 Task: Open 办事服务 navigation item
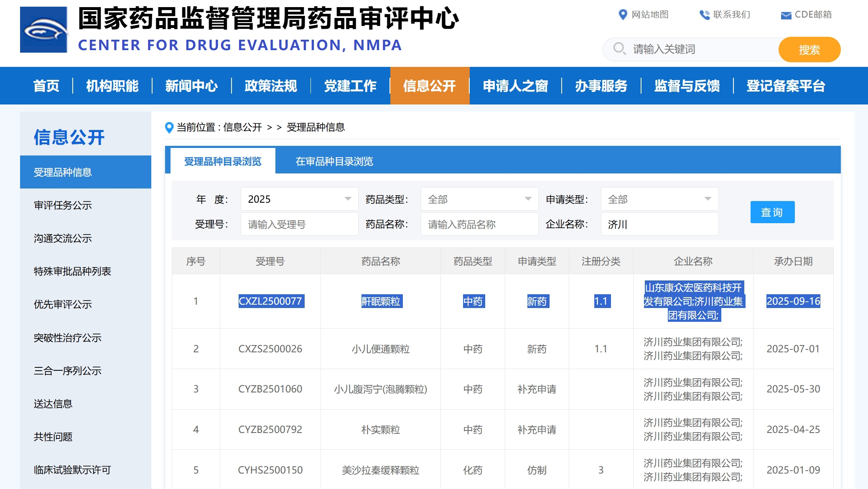click(601, 86)
